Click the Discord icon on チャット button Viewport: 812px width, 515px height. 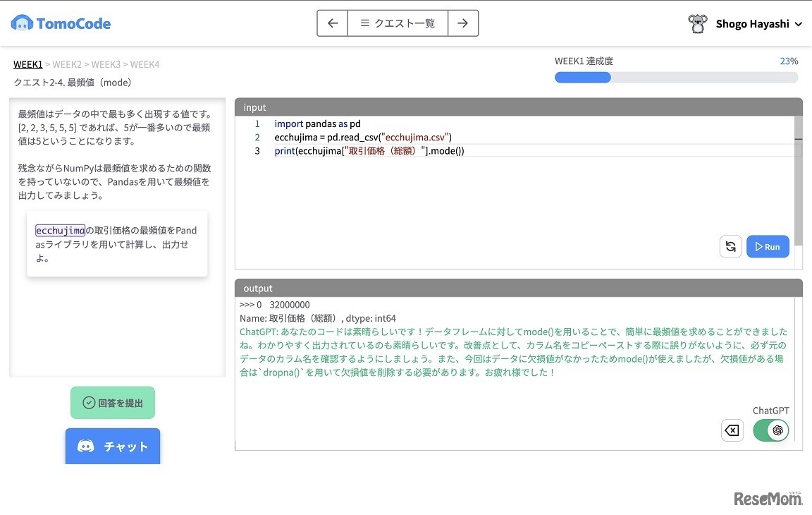click(x=86, y=446)
